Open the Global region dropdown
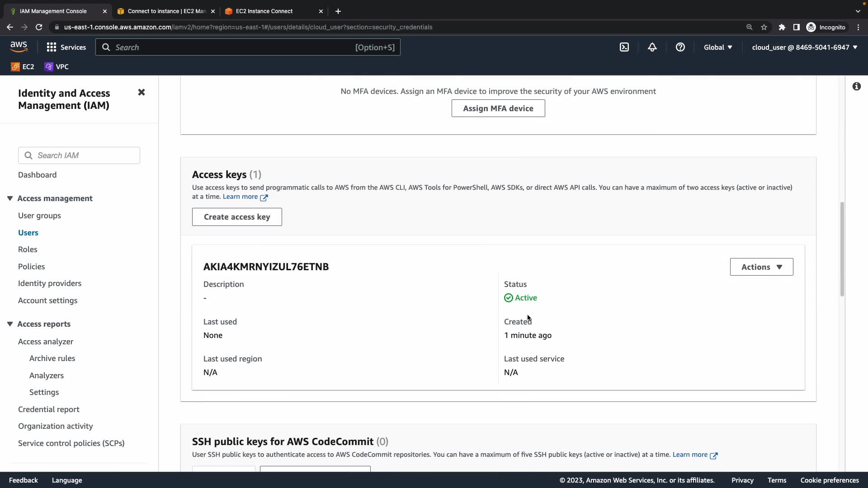The image size is (868, 488). (717, 47)
